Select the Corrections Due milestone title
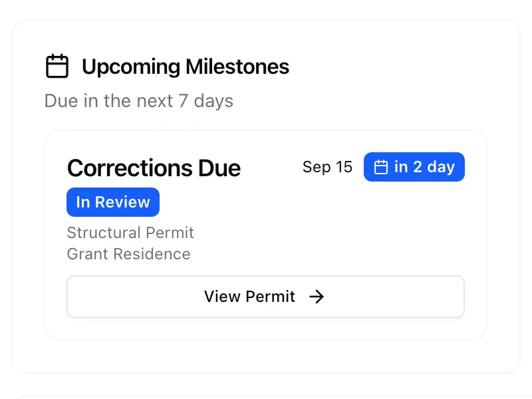This screenshot has width=532, height=399. point(154,168)
